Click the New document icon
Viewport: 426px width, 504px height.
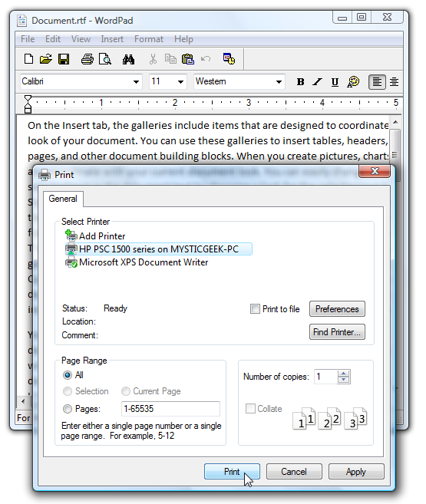pyautogui.click(x=28, y=59)
